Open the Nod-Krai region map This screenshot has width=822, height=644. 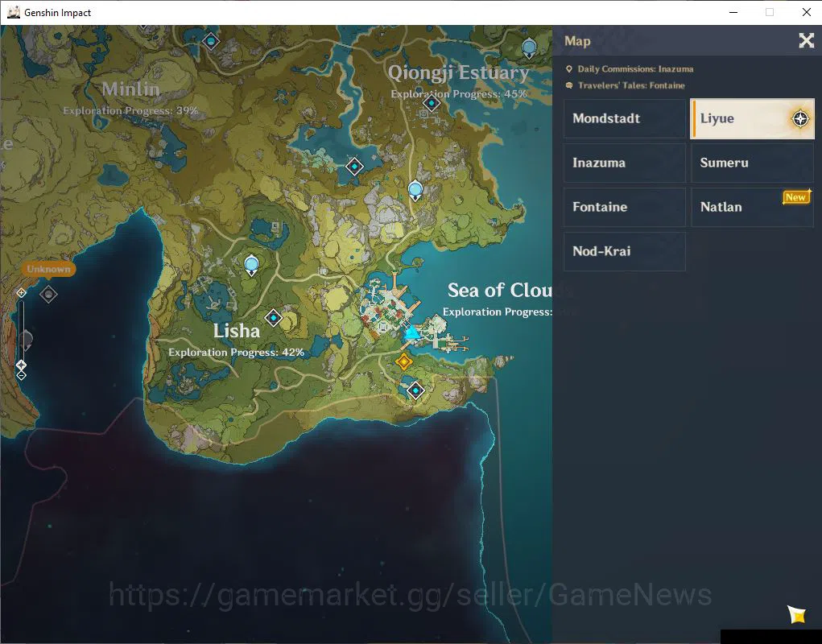pyautogui.click(x=625, y=251)
